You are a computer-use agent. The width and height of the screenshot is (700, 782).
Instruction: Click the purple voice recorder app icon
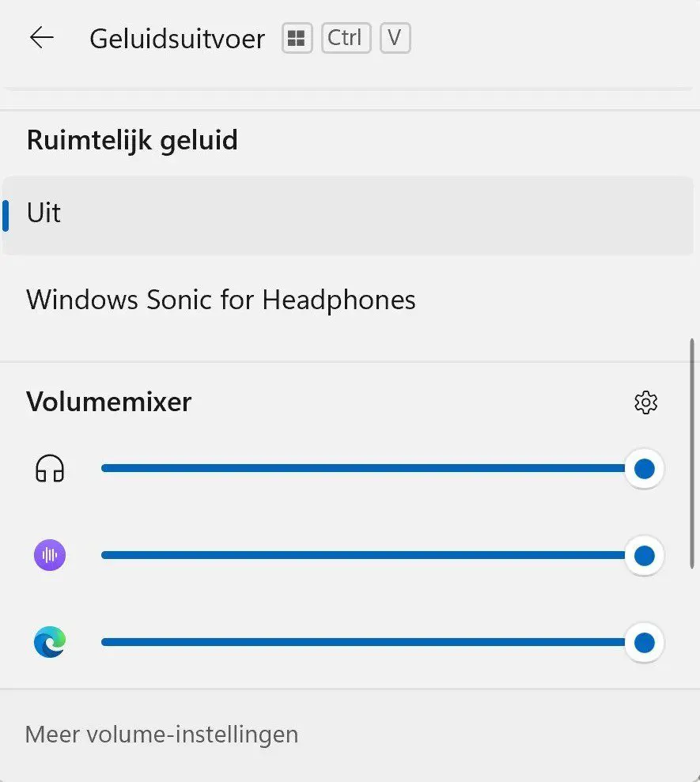pyautogui.click(x=50, y=555)
